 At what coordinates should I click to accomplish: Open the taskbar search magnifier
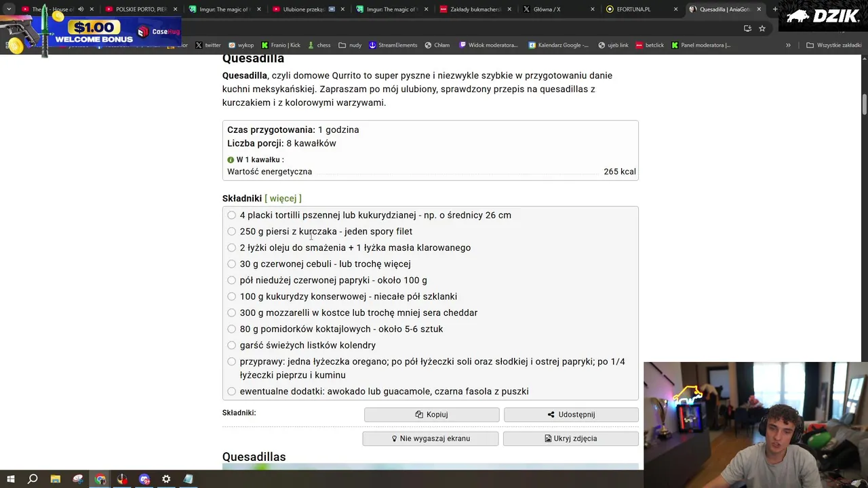click(33, 479)
